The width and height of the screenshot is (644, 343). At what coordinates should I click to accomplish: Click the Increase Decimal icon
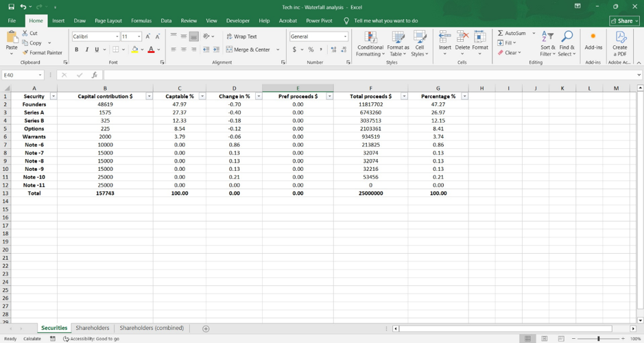pyautogui.click(x=333, y=49)
